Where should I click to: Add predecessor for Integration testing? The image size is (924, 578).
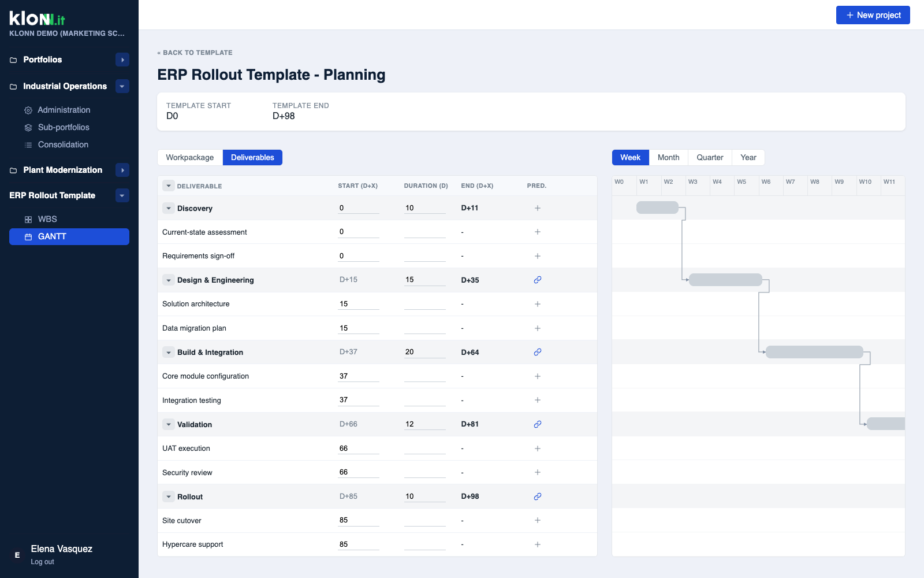click(x=538, y=400)
